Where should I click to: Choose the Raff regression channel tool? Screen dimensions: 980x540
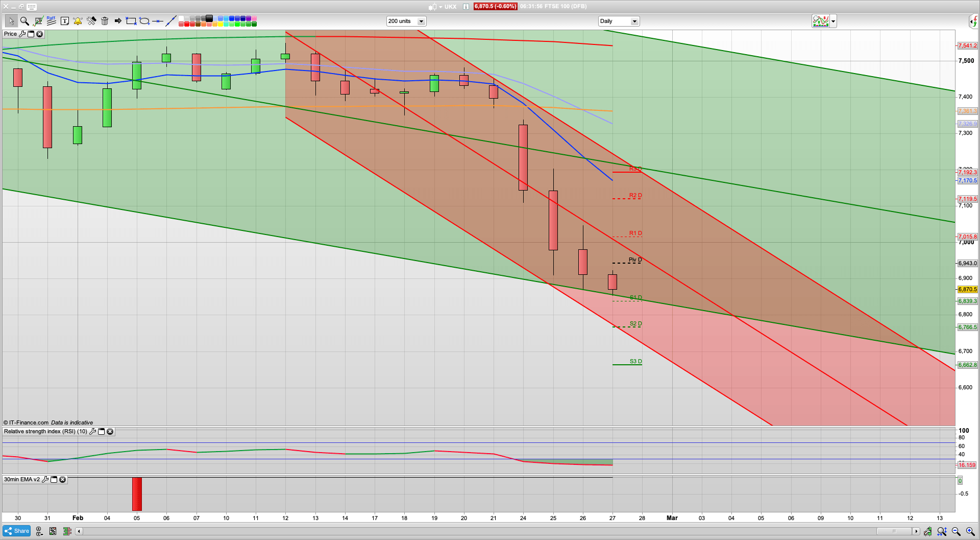(51, 21)
